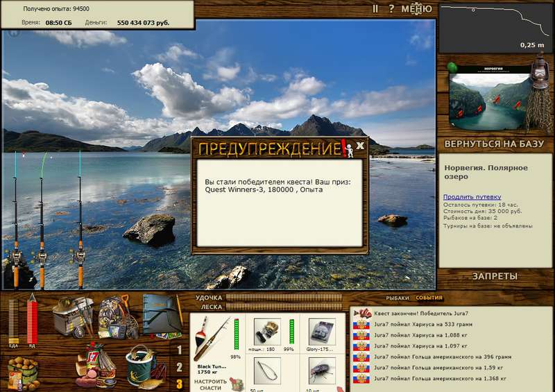Close the ПРЕДУПРЕЖДЕНИЕ warning dialog
Viewport: 555px width, 392px height.
360,145
